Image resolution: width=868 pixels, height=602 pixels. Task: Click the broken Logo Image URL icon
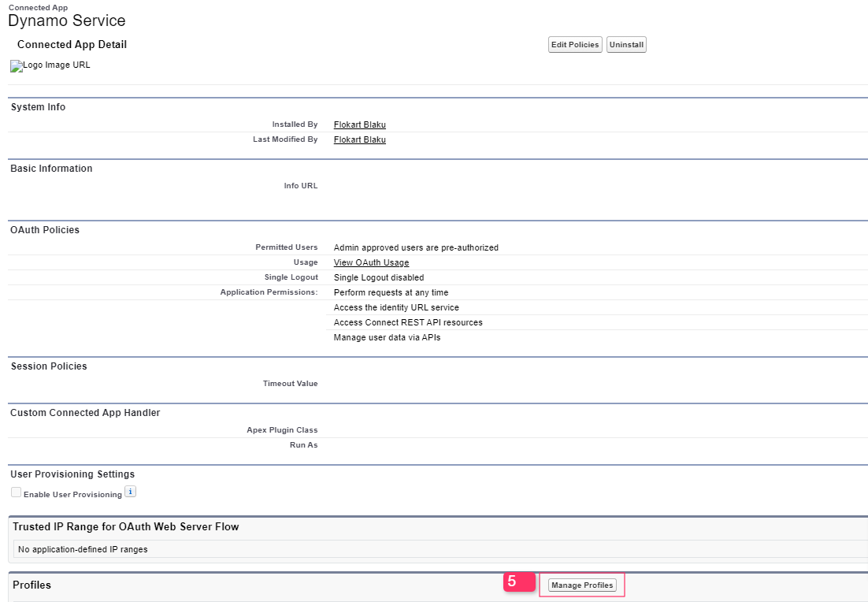[17, 66]
